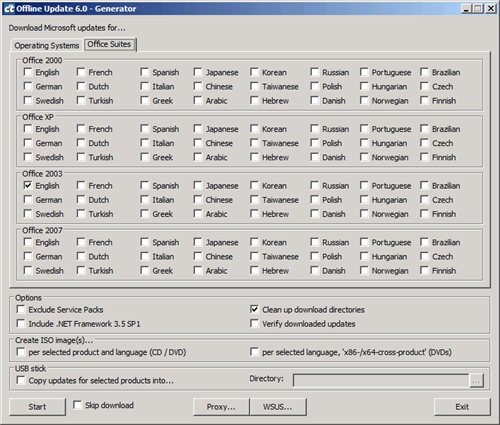
Task: Open the WSUS settings
Action: (x=278, y=407)
